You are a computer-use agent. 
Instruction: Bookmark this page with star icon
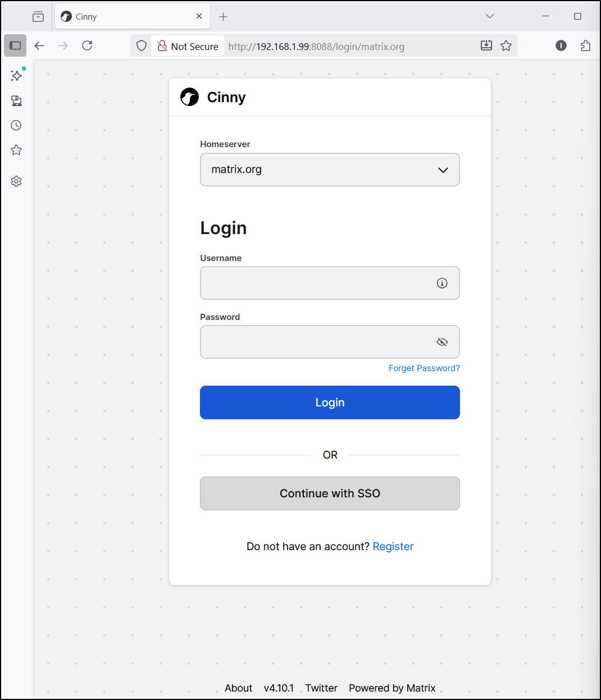pos(506,45)
